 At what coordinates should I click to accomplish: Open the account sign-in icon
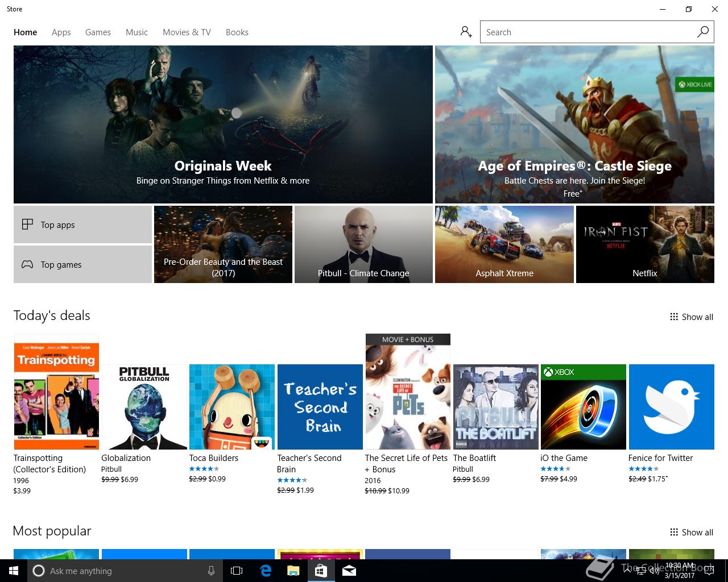[x=466, y=32]
